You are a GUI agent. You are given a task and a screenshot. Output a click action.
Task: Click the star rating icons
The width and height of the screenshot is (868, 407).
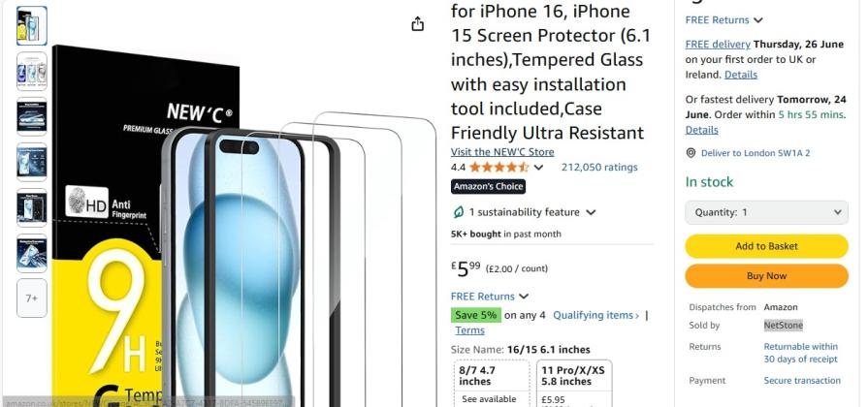coord(498,167)
